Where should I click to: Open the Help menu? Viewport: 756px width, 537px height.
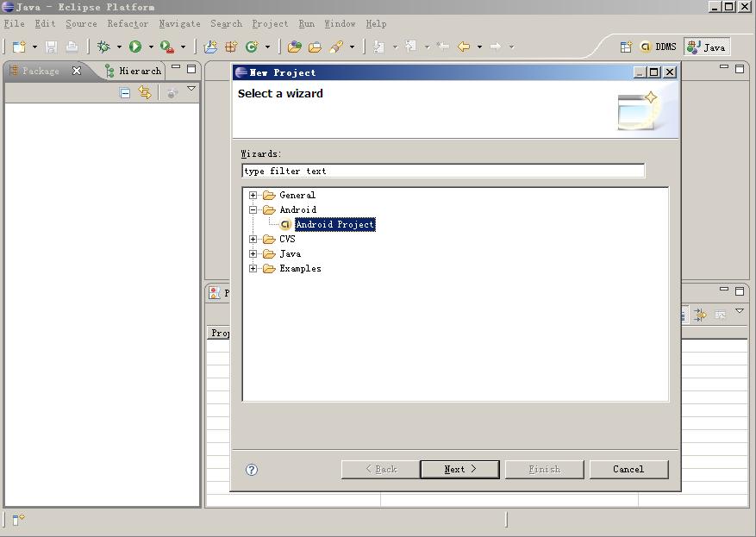(376, 23)
